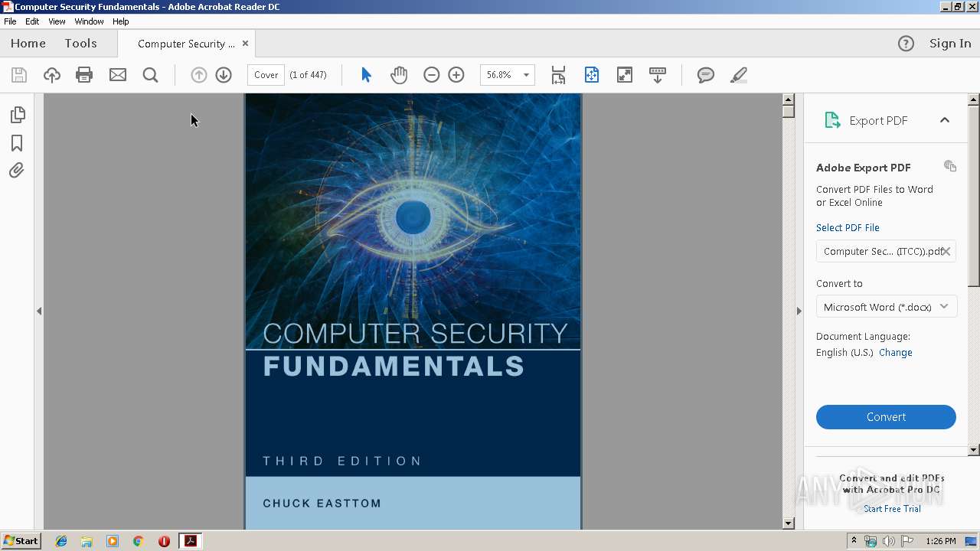Switch to the Tools tab
The height and width of the screenshot is (551, 980).
[80, 44]
